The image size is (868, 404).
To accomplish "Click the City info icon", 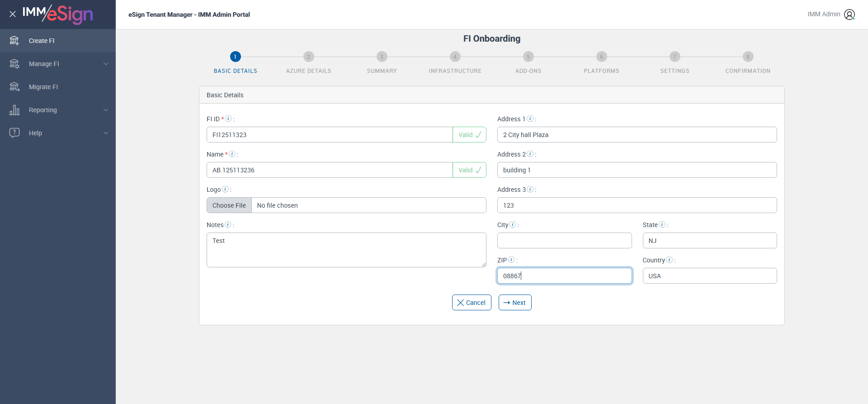I will click(x=513, y=224).
